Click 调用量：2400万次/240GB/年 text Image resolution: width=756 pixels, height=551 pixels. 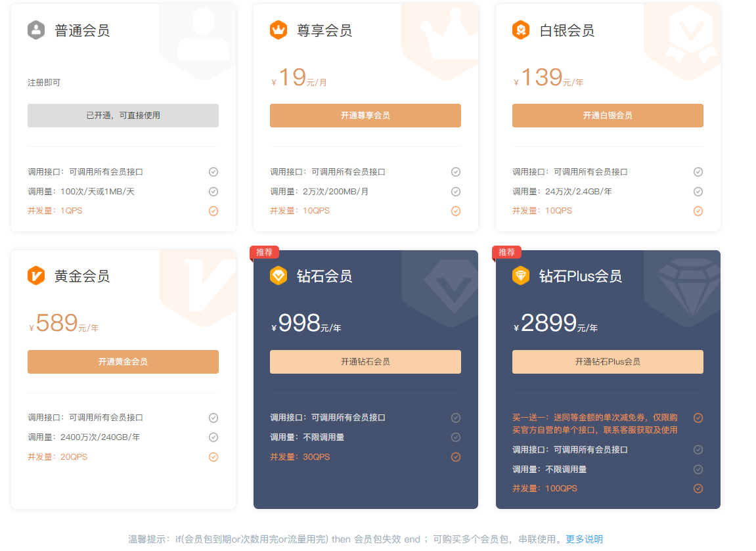point(84,437)
